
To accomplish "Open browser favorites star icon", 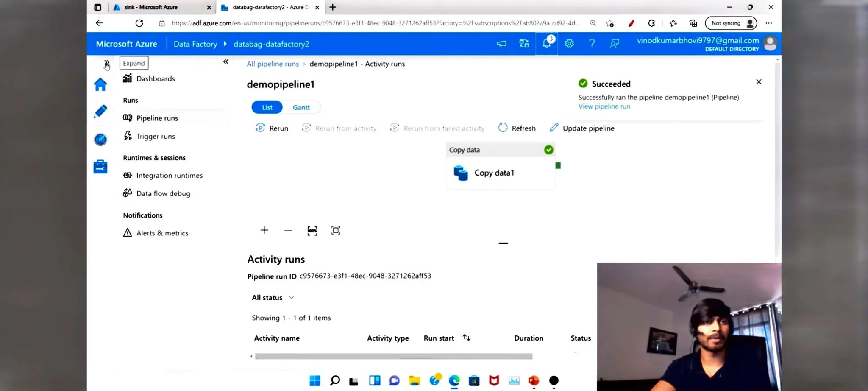I will [673, 23].
